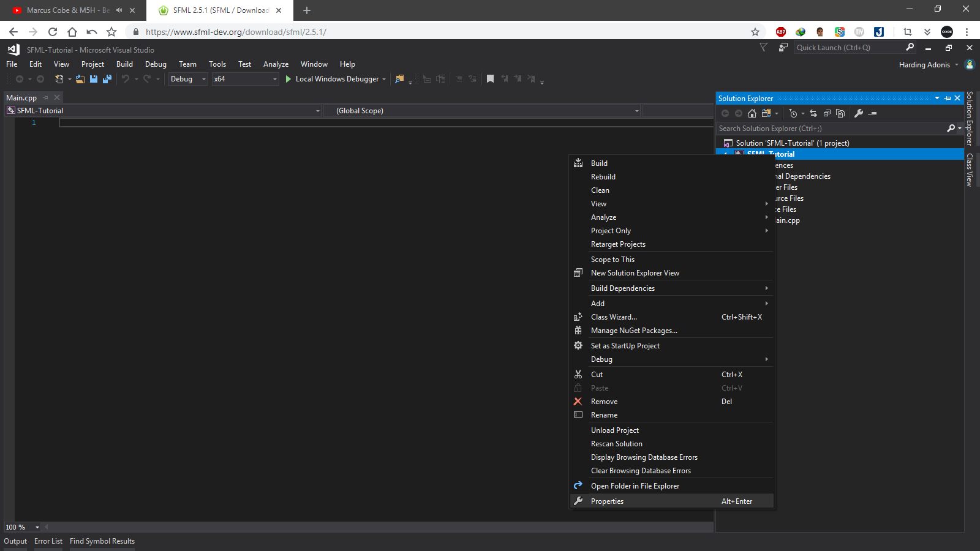Click the Class View side tab

[970, 170]
